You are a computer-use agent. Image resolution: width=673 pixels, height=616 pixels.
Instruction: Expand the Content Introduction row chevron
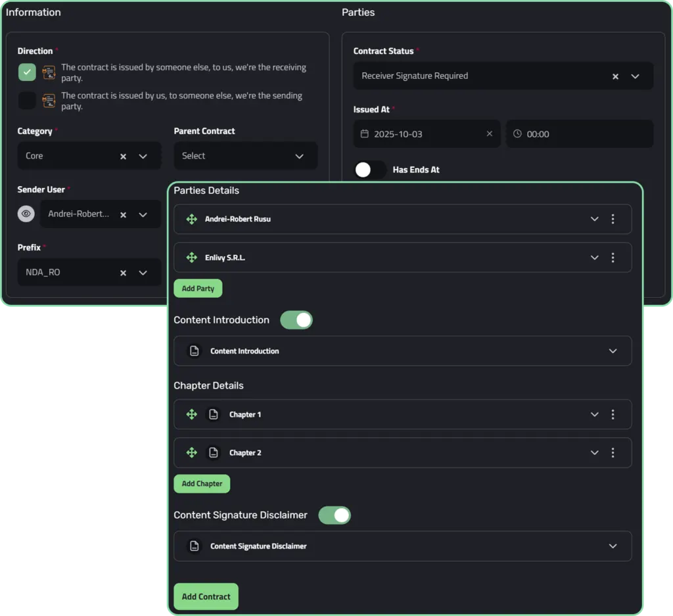click(x=613, y=350)
